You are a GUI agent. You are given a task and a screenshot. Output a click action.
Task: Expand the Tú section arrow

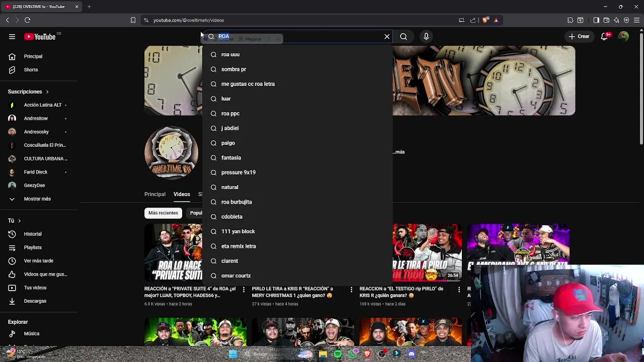pos(19,221)
